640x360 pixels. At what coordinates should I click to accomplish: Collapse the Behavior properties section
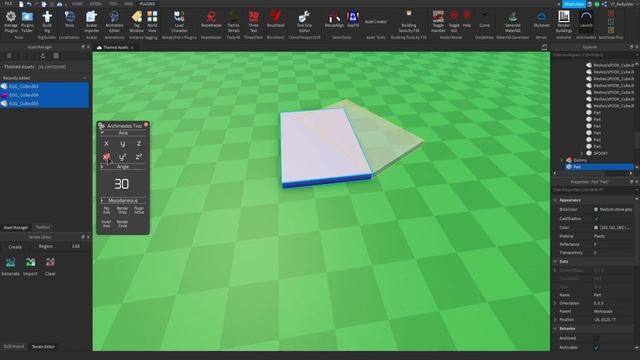point(555,329)
